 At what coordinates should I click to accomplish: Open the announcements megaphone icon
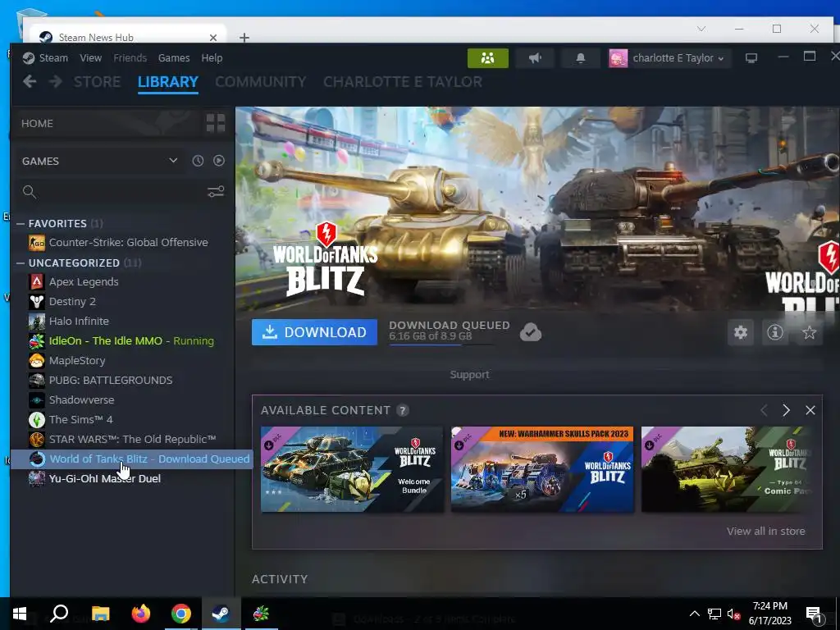[x=535, y=58]
